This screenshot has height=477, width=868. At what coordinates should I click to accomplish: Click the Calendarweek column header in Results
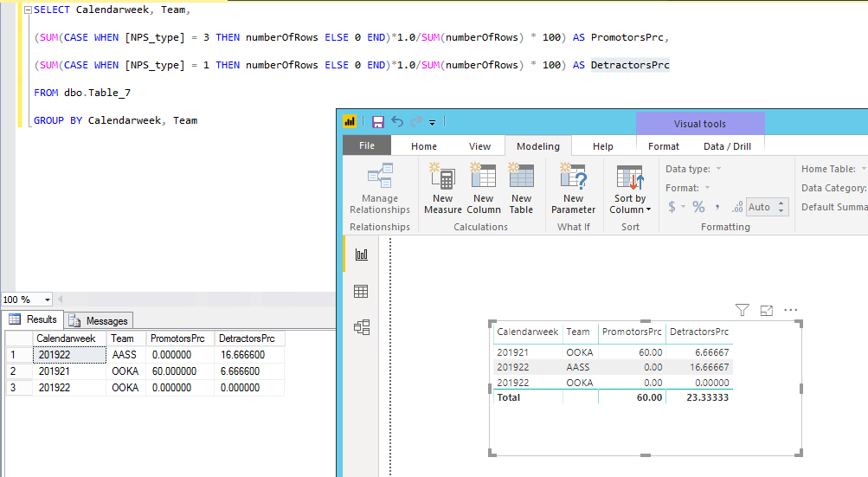pos(69,338)
